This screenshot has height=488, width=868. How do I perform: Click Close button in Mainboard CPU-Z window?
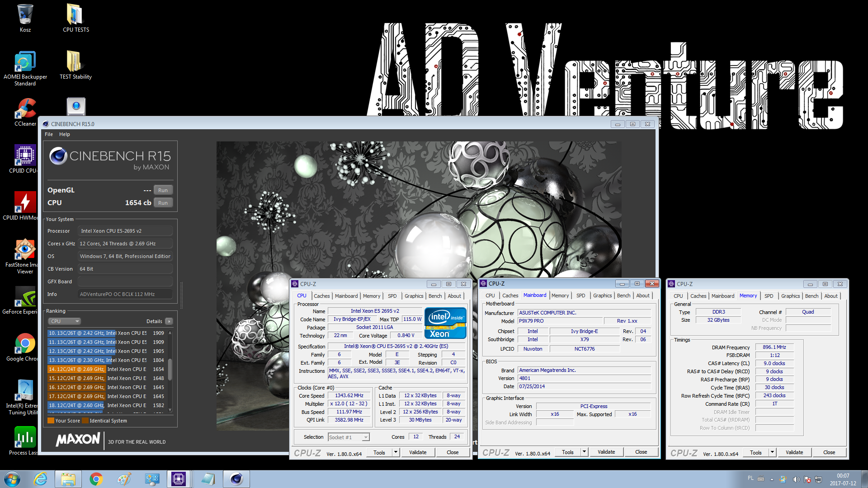pos(641,452)
